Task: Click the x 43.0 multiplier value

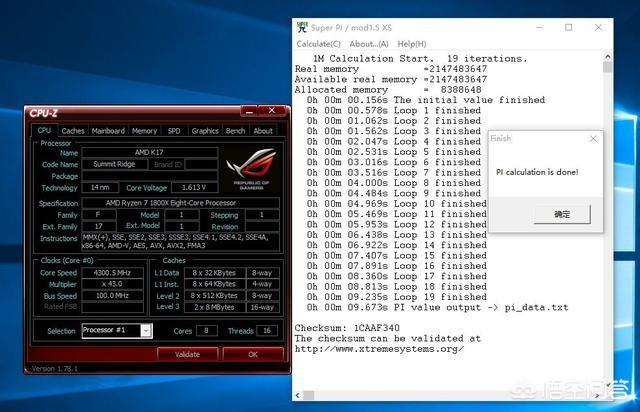Action: click(x=112, y=284)
